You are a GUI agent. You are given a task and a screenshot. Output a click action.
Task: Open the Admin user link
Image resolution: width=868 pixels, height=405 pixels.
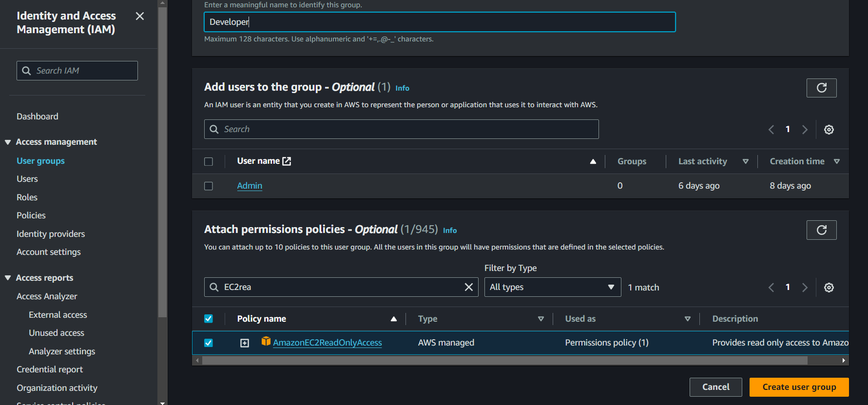point(250,186)
